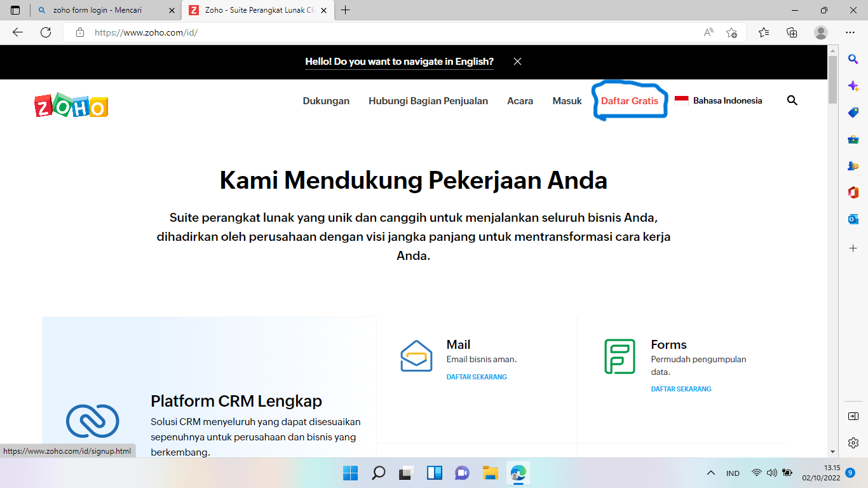Open the browser profile avatar
This screenshot has width=868, height=488.
[x=821, y=32]
